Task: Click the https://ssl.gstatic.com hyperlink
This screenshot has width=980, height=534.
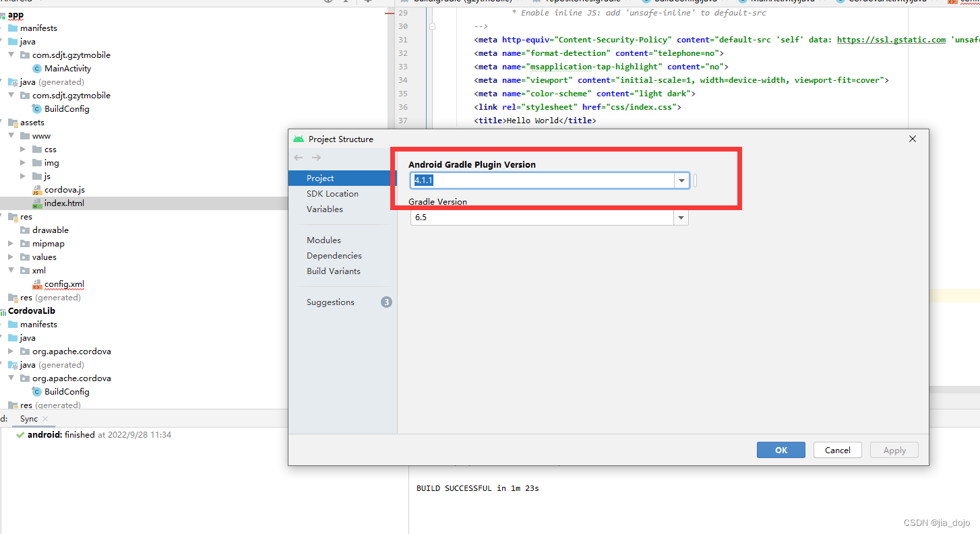Action: pyautogui.click(x=891, y=39)
